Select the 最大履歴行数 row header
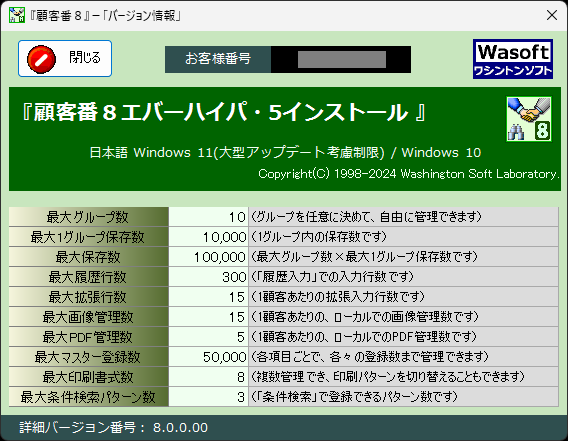568x441 pixels. (x=89, y=277)
